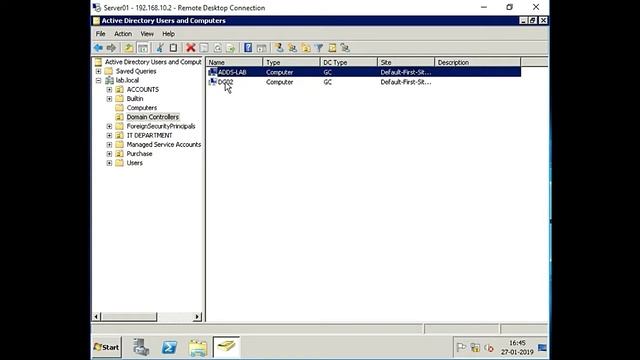Select the DC02 computer row
The height and width of the screenshot is (360, 640).
click(x=364, y=82)
